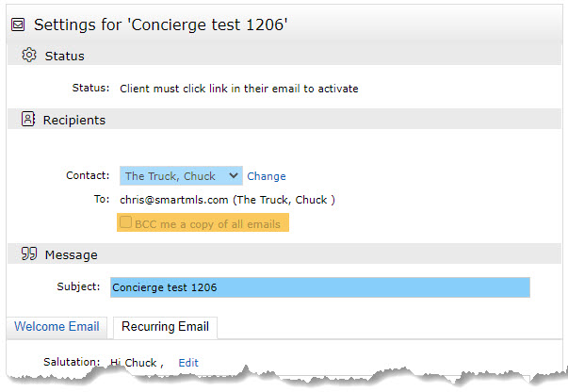Open the Contact dropdown showing The Truck, Chuck
Screen dimensions: 568x392
tap(181, 175)
